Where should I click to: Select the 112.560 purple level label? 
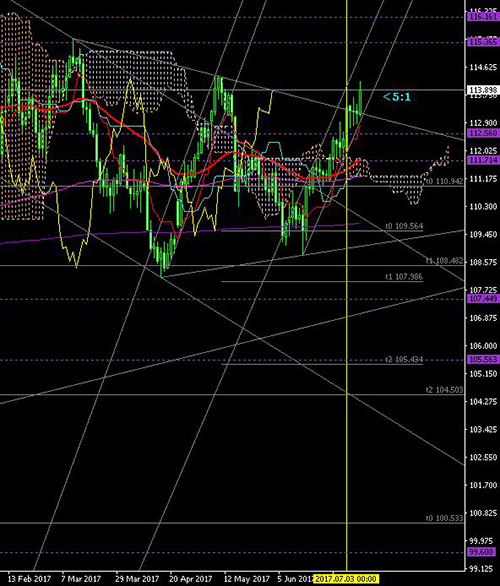483,133
